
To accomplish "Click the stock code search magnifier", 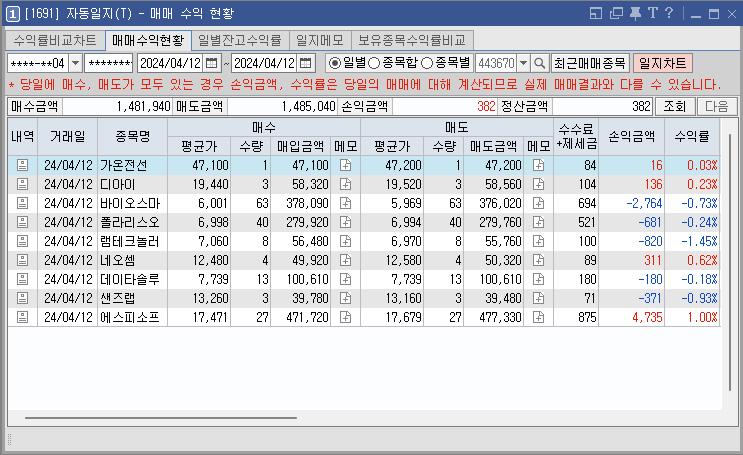I will pyautogui.click(x=539, y=63).
